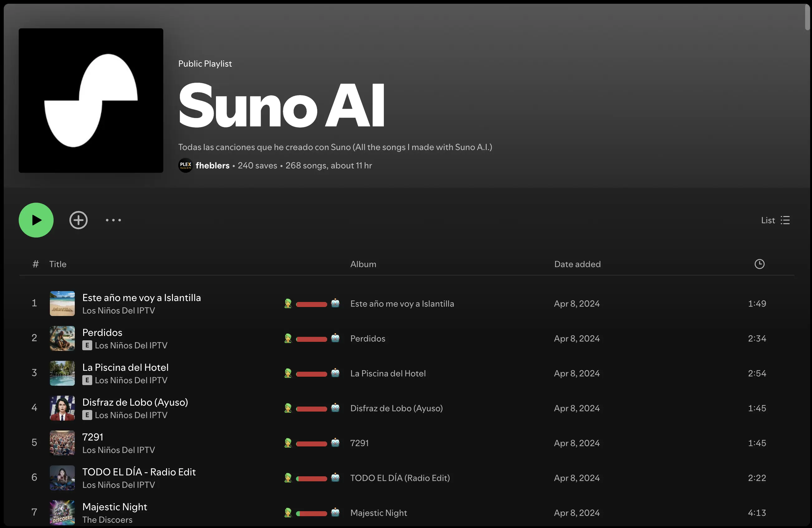This screenshot has width=812, height=528.
Task: Click the robot icon on La Piscina del Hotel row
Action: click(335, 373)
